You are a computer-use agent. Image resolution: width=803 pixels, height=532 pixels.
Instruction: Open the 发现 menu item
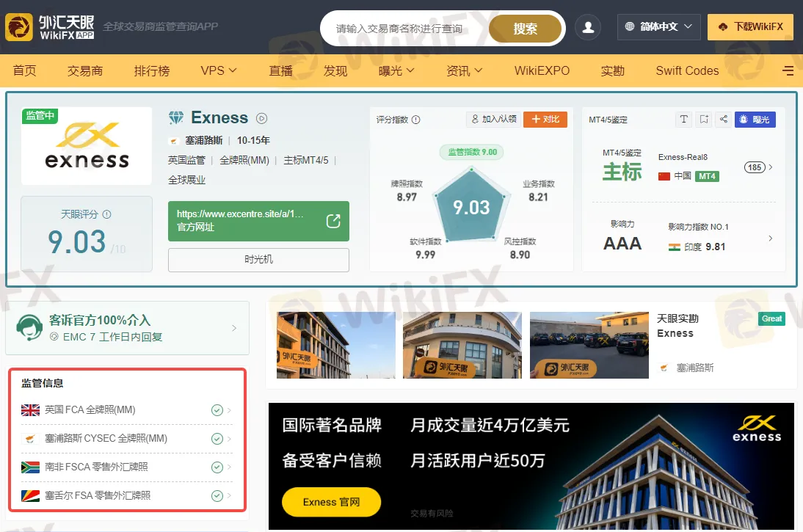coord(335,70)
